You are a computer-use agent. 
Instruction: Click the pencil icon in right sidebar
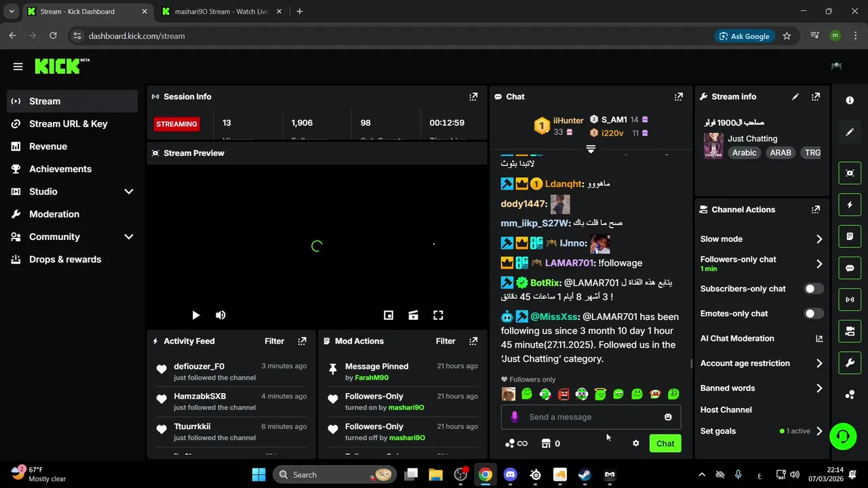(x=850, y=132)
